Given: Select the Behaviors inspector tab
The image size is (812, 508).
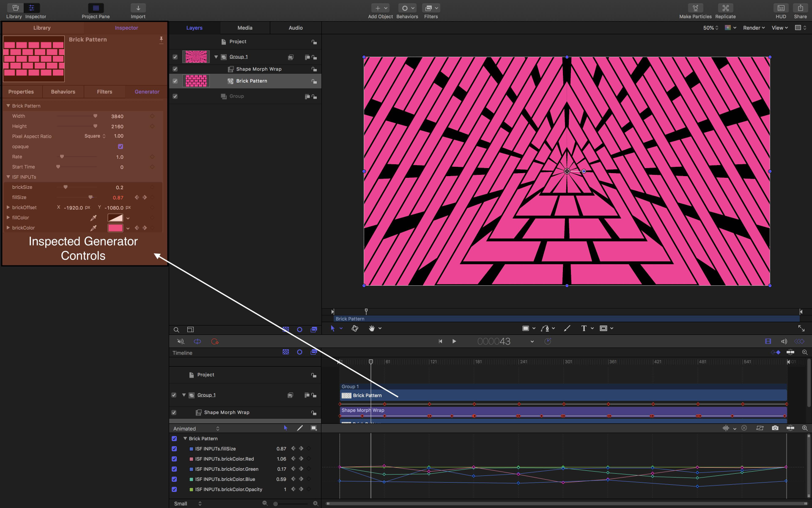Looking at the screenshot, I should pos(63,92).
